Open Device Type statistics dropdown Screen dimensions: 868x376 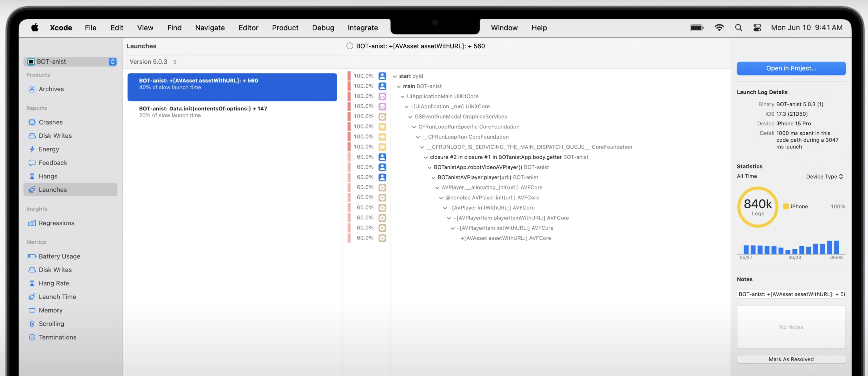click(x=824, y=177)
